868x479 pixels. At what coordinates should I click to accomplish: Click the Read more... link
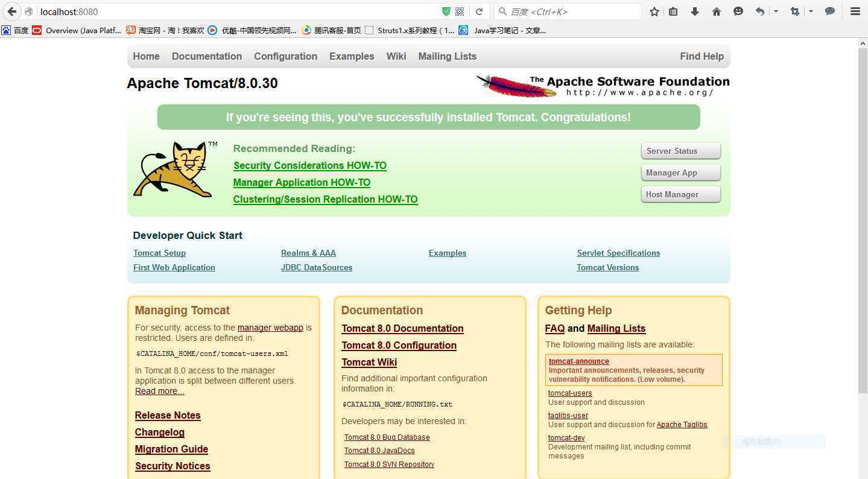click(160, 391)
